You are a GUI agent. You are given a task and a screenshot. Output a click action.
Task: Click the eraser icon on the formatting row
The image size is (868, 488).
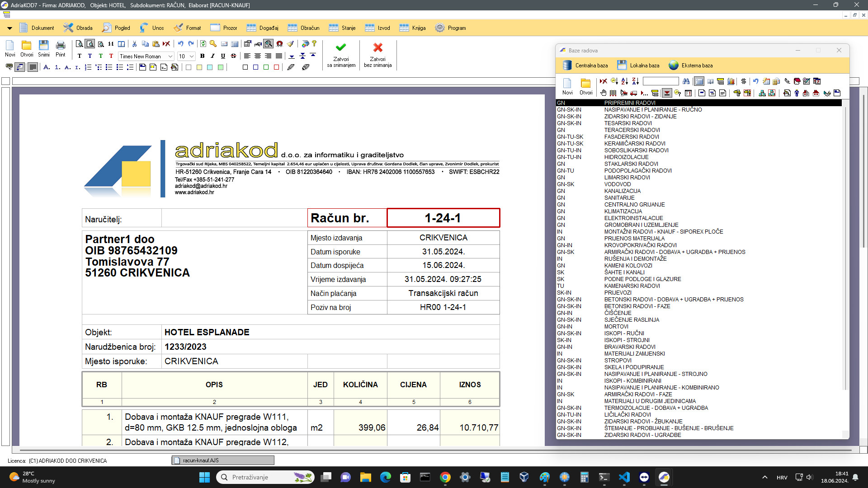(x=306, y=67)
